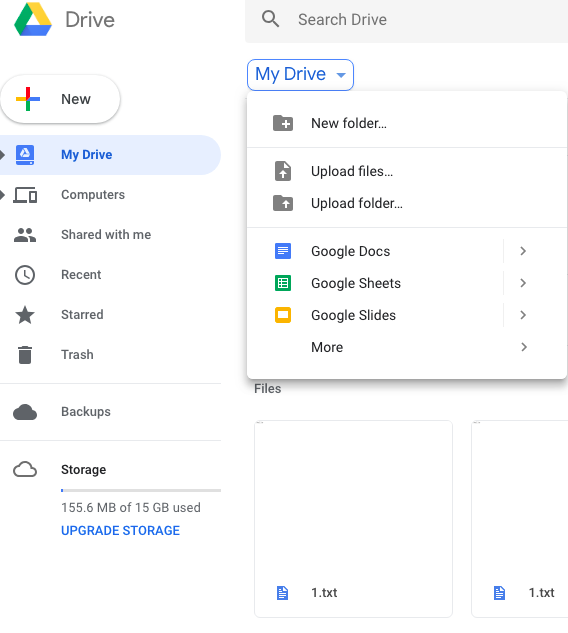The height and width of the screenshot is (633, 568).
Task: Expand the Google Docs submenu arrow
Action: 523,251
